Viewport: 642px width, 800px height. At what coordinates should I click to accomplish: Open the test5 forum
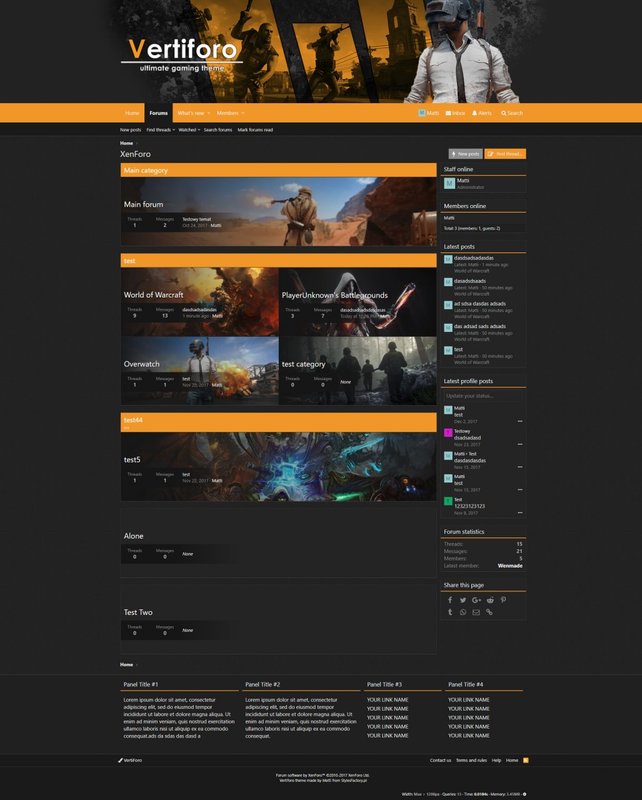click(132, 459)
